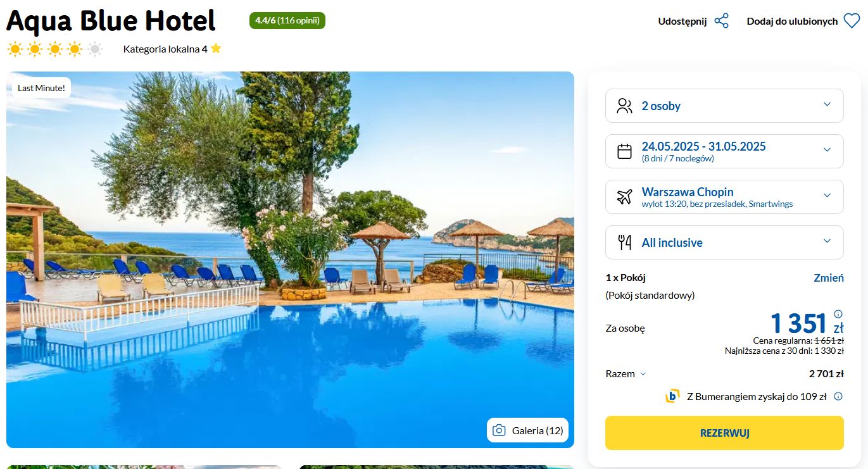Click the yellow REZERWUJ button
The image size is (868, 469).
(x=724, y=433)
